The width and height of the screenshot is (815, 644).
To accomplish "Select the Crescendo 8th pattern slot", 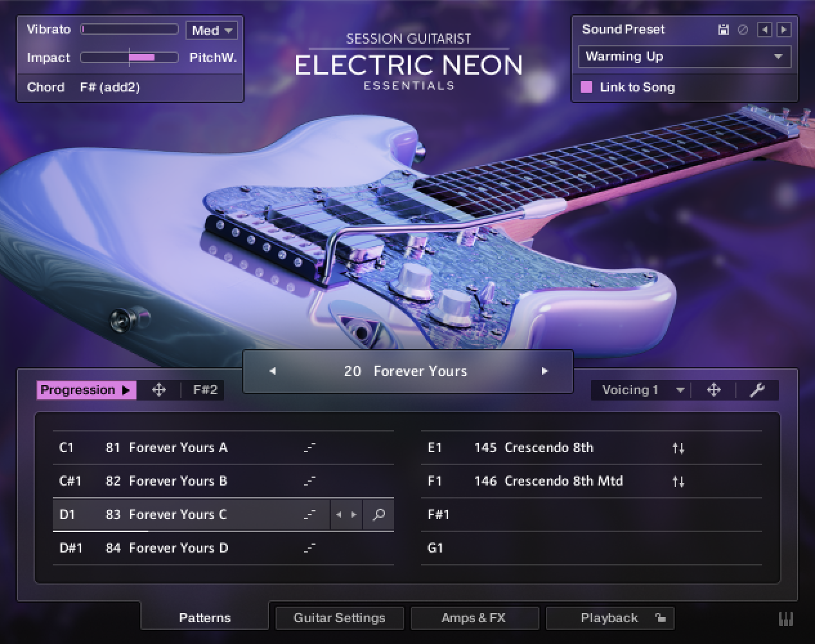I will [548, 448].
